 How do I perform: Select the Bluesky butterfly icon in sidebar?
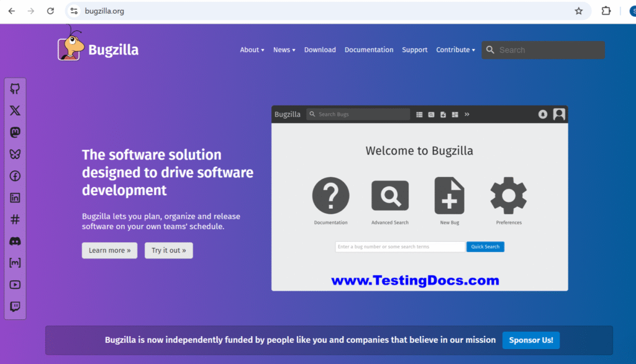pyautogui.click(x=15, y=153)
